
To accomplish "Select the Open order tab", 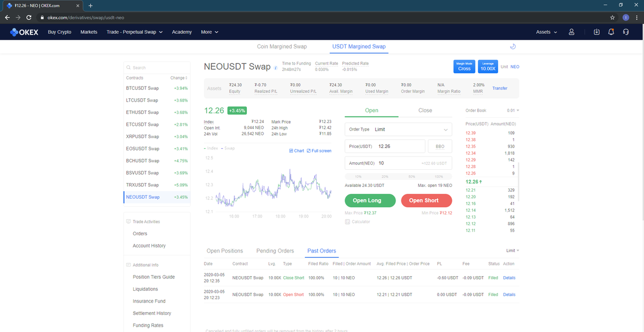I will 371,110.
